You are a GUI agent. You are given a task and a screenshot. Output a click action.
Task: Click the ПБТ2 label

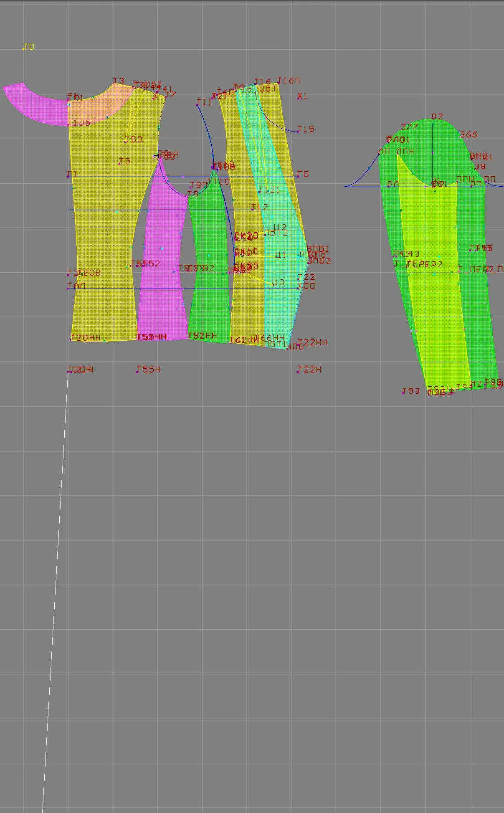(x=276, y=233)
